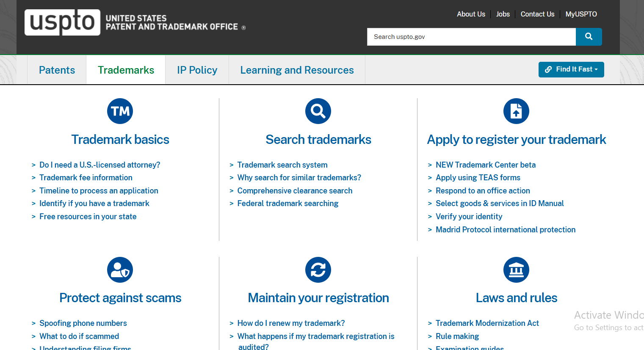Open What happens if registration is audited link
This screenshot has height=350, width=644.
pyautogui.click(x=316, y=341)
